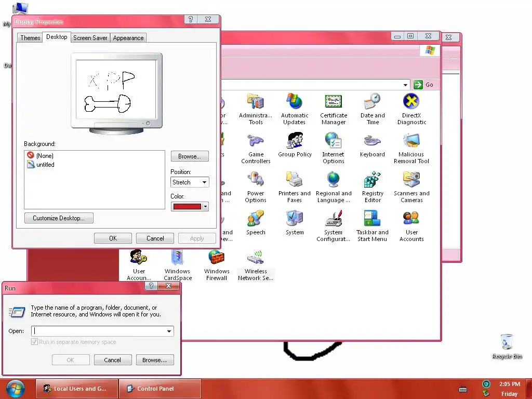The width and height of the screenshot is (532, 399).
Task: Open Game Controllers icon
Action: tap(256, 148)
